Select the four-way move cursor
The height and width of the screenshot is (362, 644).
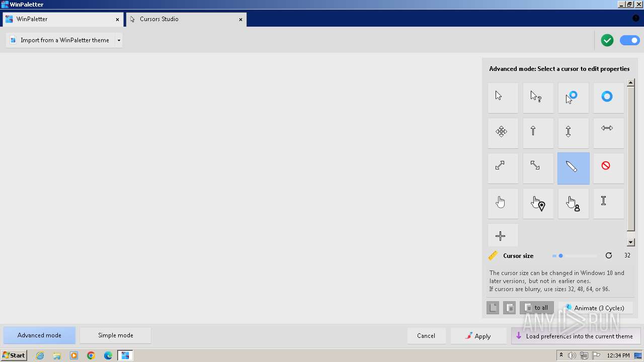coord(503,133)
